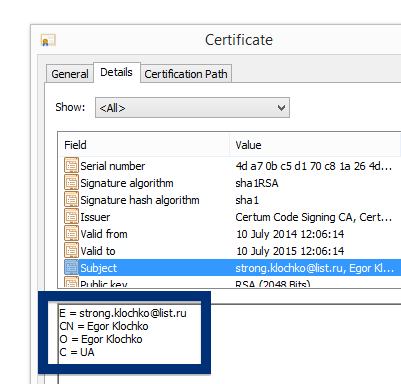Click the highlighted Subject field icon
This screenshot has width=401, height=384.
click(x=71, y=268)
